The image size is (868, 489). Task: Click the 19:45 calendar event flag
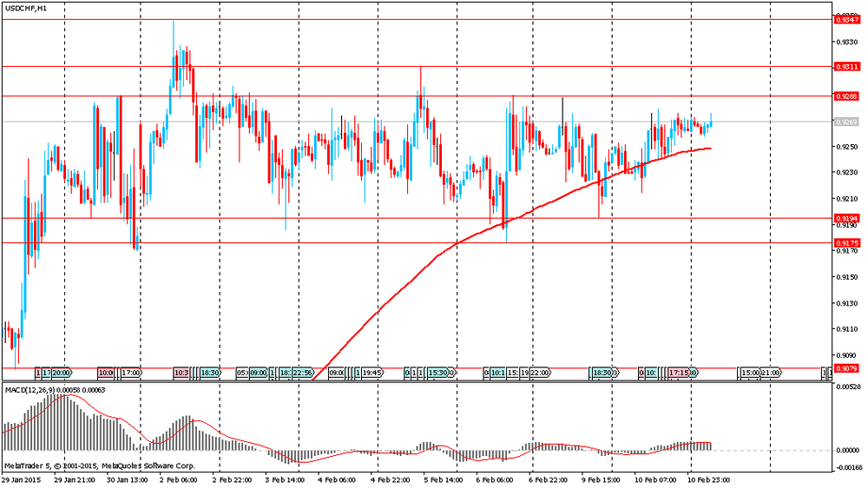click(372, 373)
